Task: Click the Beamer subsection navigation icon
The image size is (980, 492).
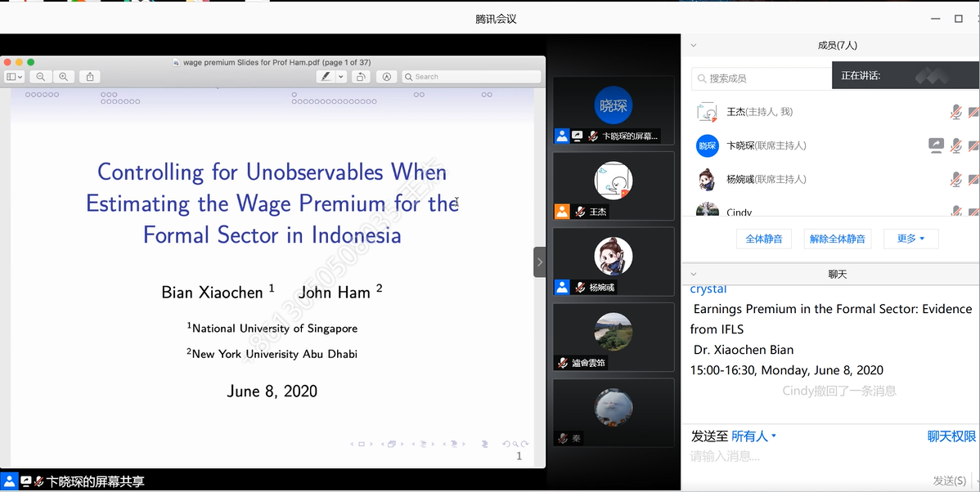Action: click(x=423, y=444)
